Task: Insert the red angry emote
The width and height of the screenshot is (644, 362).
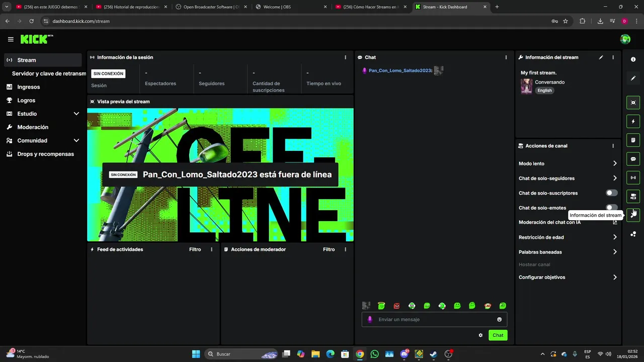Action: tap(396, 306)
